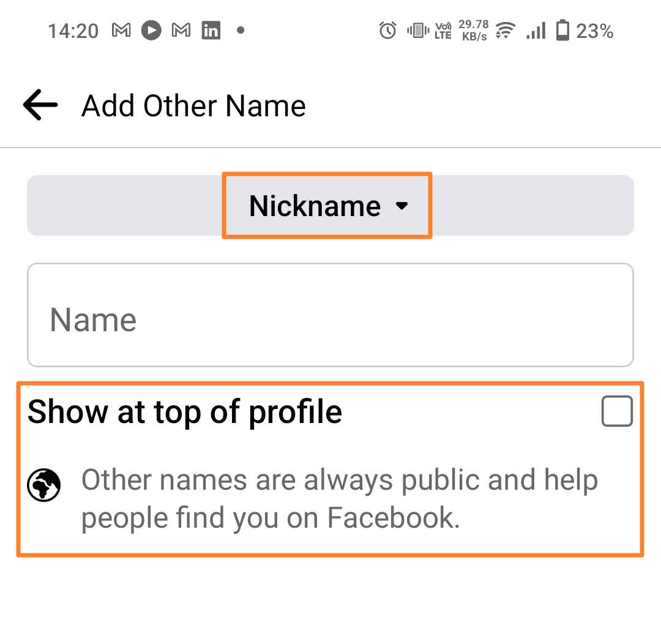Open the LinkedIn notification icon

pyautogui.click(x=211, y=30)
